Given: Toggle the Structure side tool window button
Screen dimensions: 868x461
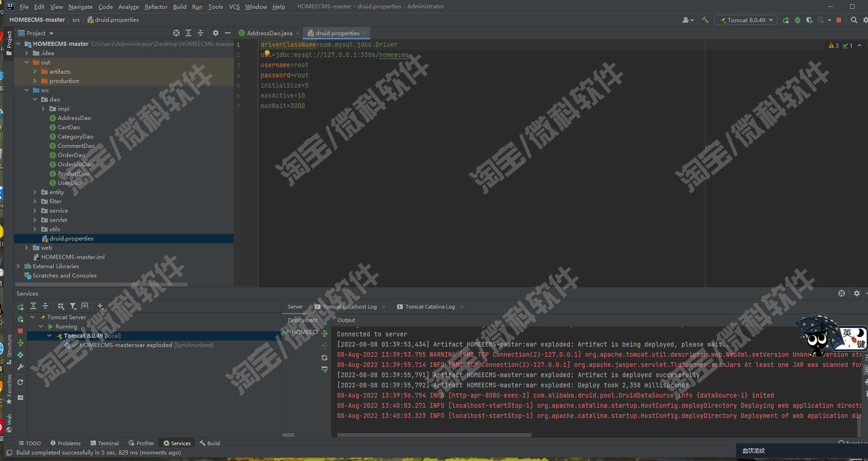Looking at the screenshot, I should (x=9, y=349).
